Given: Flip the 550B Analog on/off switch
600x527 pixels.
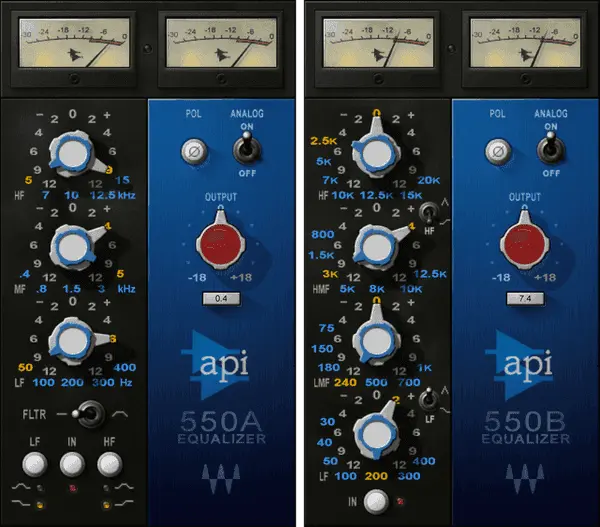Looking at the screenshot, I should 551,149.
